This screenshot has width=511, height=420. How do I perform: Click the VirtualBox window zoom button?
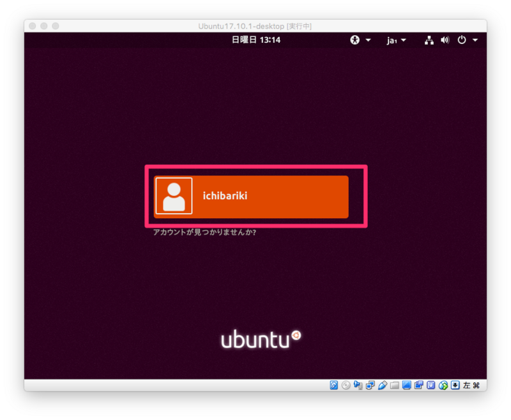pos(56,26)
